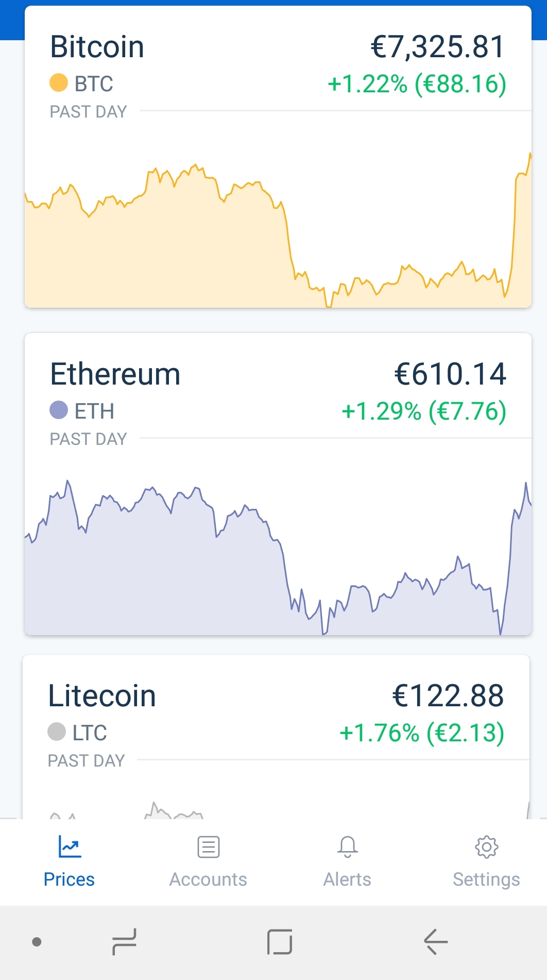The image size is (547, 980).
Task: Open the Ethereum title
Action: tap(115, 374)
